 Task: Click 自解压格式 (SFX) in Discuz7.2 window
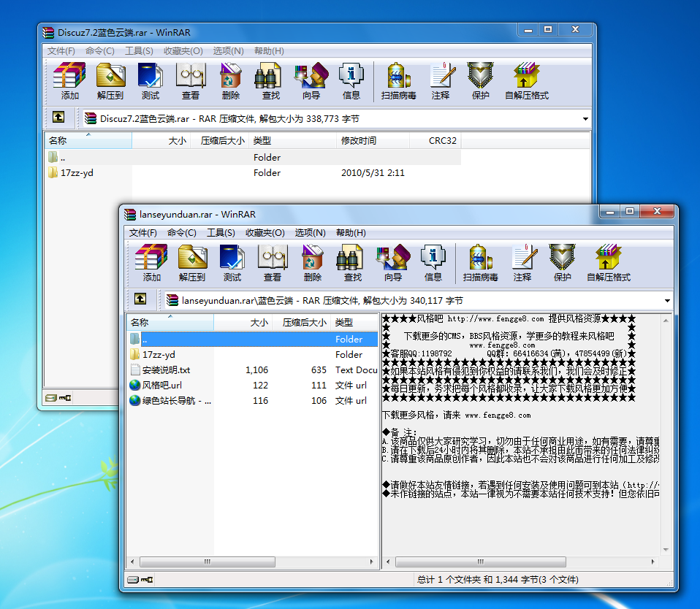coord(527,81)
